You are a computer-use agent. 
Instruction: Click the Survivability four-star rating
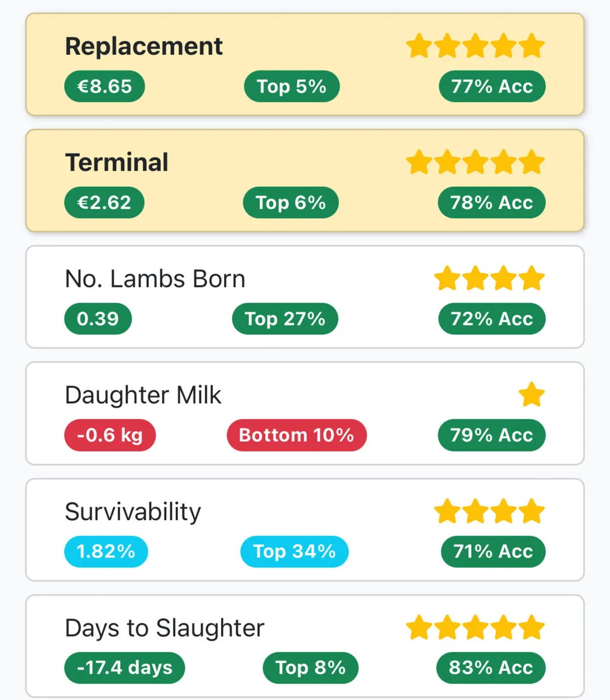click(x=489, y=512)
